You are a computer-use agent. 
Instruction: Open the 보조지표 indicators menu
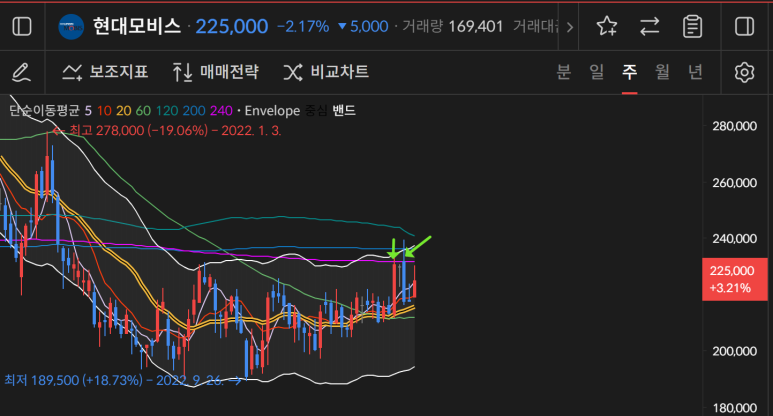[105, 72]
